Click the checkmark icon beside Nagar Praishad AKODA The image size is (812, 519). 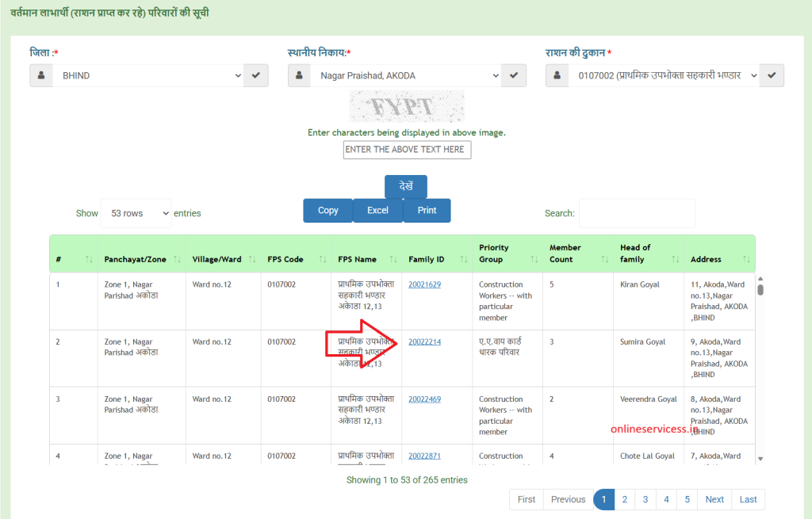(x=514, y=76)
